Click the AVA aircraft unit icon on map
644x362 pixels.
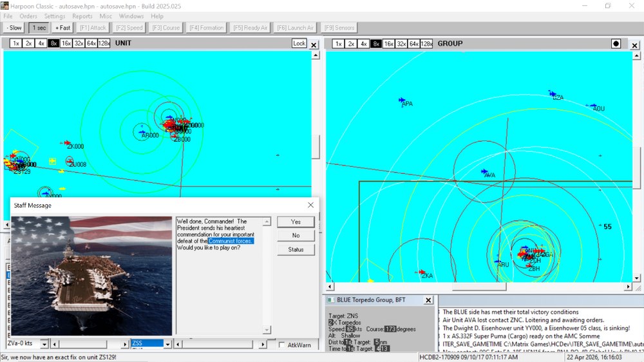[484, 172]
